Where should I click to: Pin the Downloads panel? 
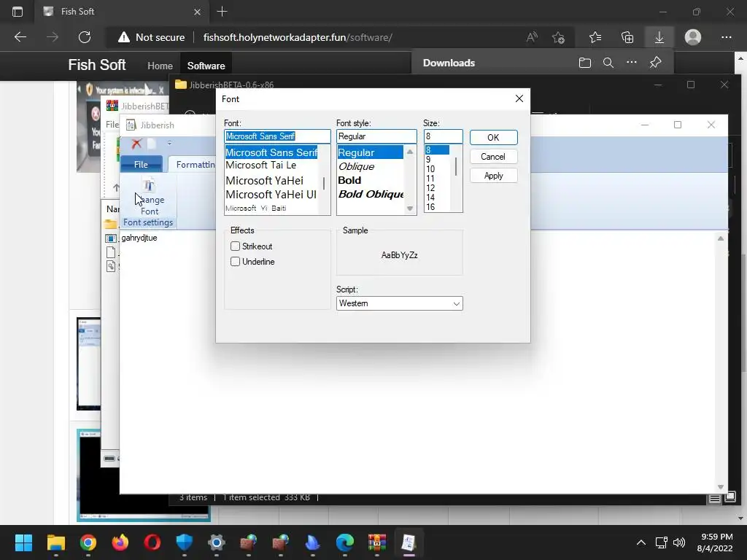(x=656, y=63)
